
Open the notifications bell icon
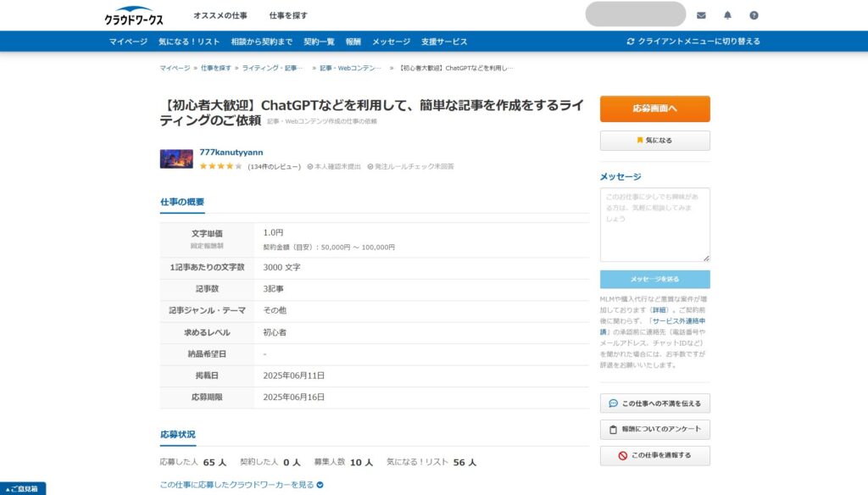727,15
